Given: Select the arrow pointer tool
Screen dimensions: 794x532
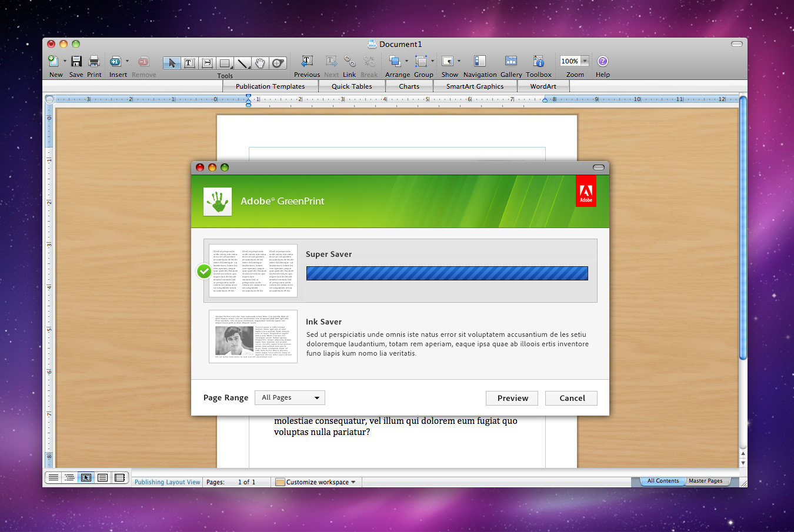Looking at the screenshot, I should pyautogui.click(x=172, y=63).
